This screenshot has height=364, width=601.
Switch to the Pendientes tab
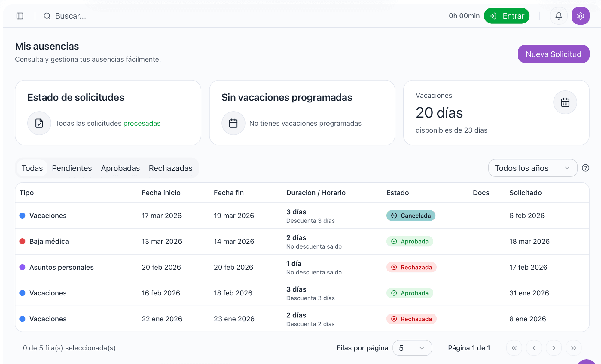72,168
